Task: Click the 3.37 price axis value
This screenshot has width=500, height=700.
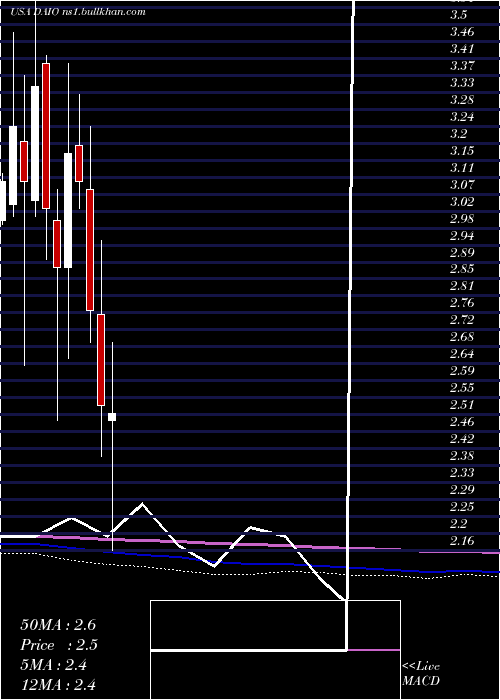Action: tap(462, 66)
